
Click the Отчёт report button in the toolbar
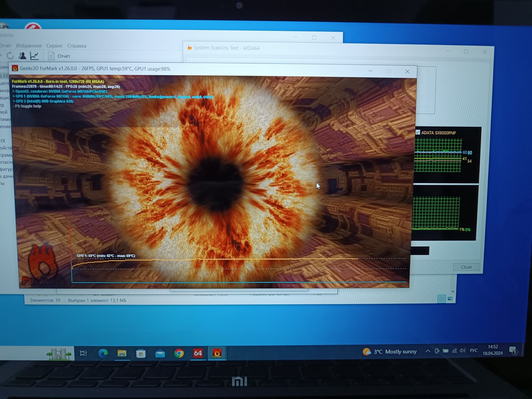tap(59, 56)
